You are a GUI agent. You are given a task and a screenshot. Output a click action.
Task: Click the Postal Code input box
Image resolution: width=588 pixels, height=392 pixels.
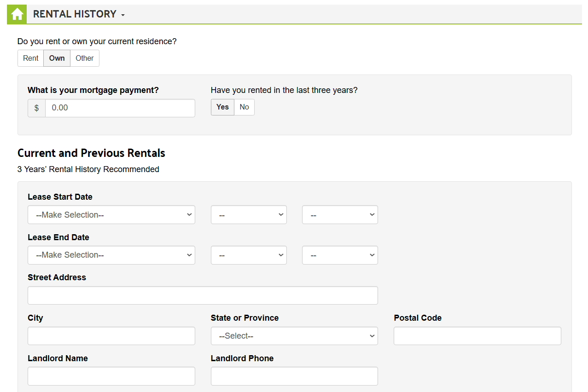[x=477, y=336]
